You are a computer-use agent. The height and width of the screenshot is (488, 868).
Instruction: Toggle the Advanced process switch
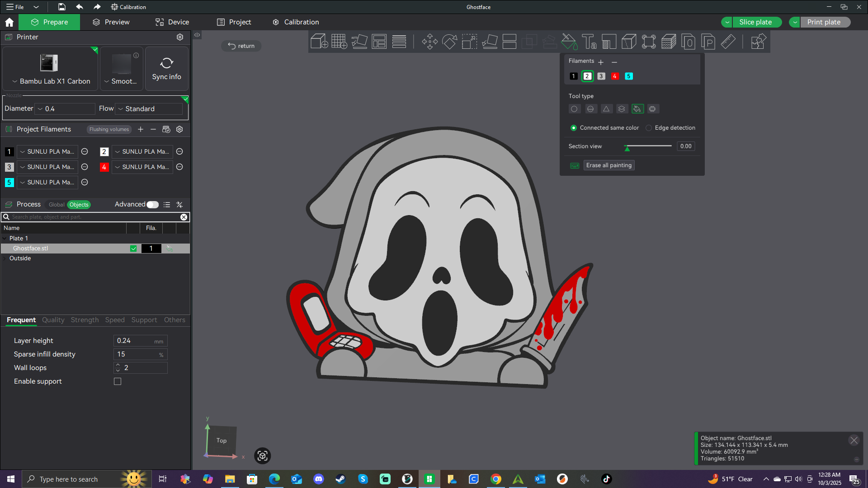click(153, 205)
